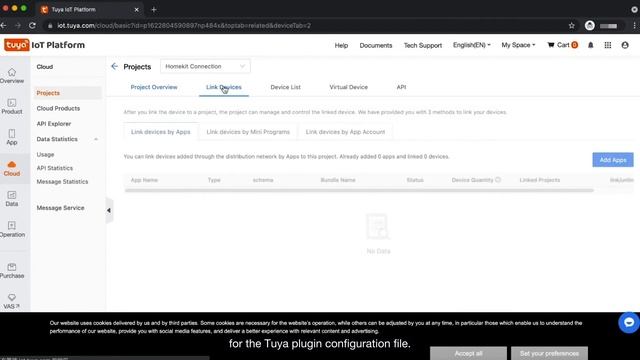Open the My Space dropdown
Image resolution: width=640 pixels, height=360 pixels.
(x=518, y=45)
